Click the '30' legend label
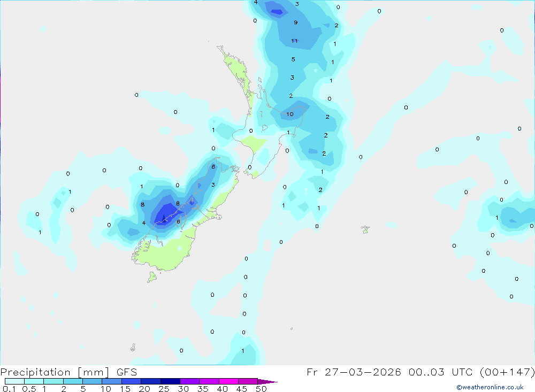Image resolution: width=535 pixels, height=392 pixels. (184, 389)
